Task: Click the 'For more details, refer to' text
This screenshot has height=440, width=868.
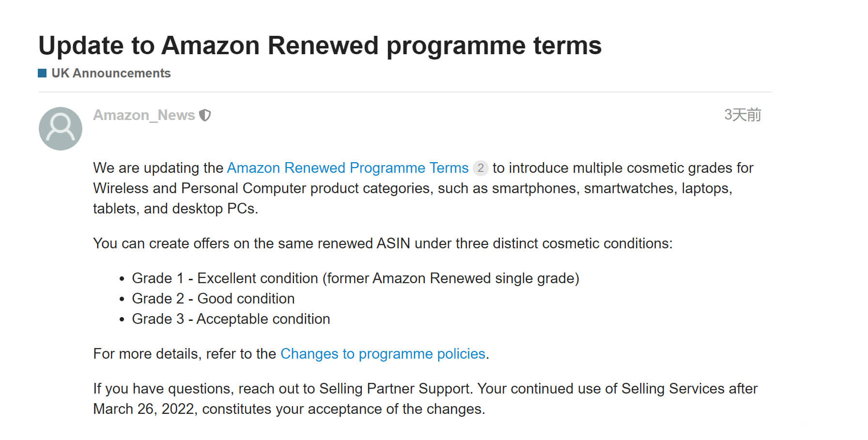Action: click(x=185, y=354)
